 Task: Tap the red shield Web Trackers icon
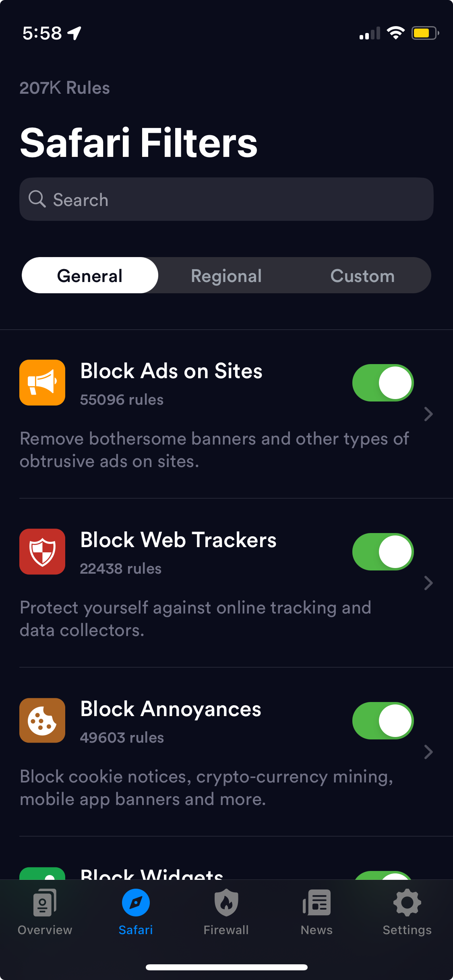tap(42, 552)
